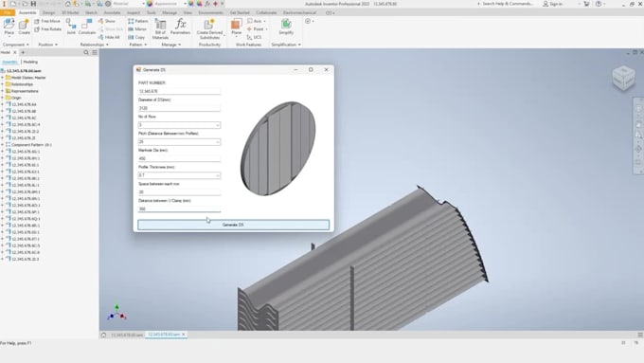Select the Assembly tab in browser
The width and height of the screenshot is (644, 363).
9,62
